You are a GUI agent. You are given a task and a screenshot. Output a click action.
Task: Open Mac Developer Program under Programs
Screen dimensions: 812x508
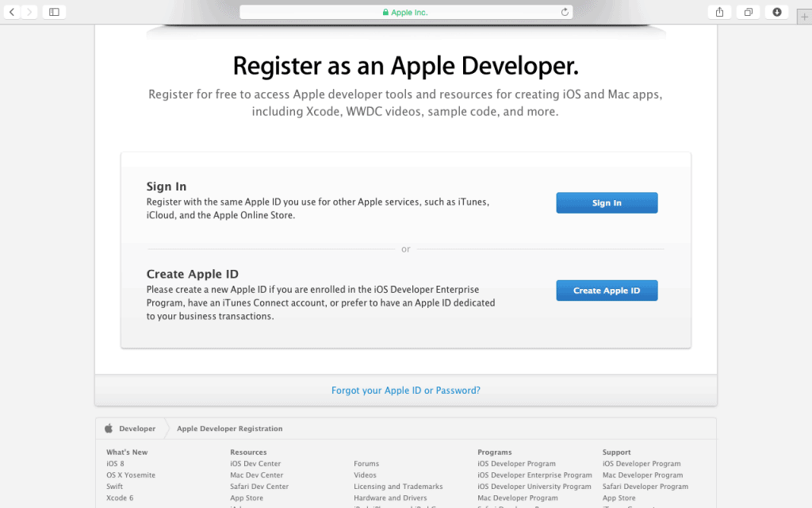[517, 498]
